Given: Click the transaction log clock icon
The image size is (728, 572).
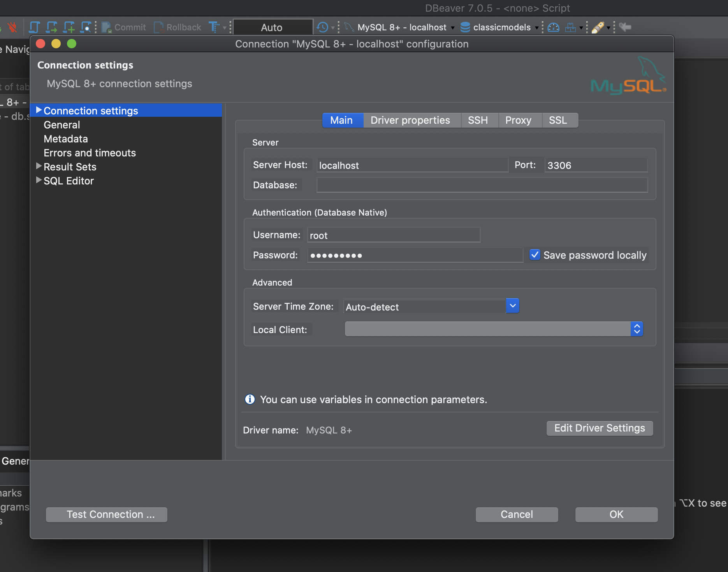Looking at the screenshot, I should (322, 27).
